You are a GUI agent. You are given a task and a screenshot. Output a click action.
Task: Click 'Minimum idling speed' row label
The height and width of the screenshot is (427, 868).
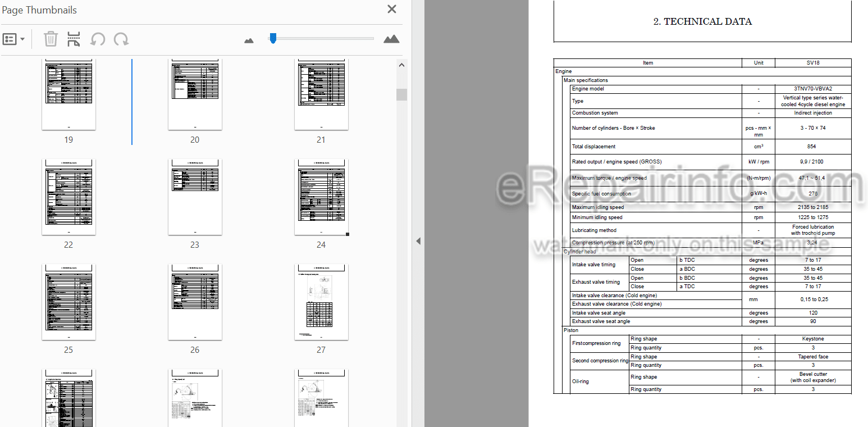597,217
